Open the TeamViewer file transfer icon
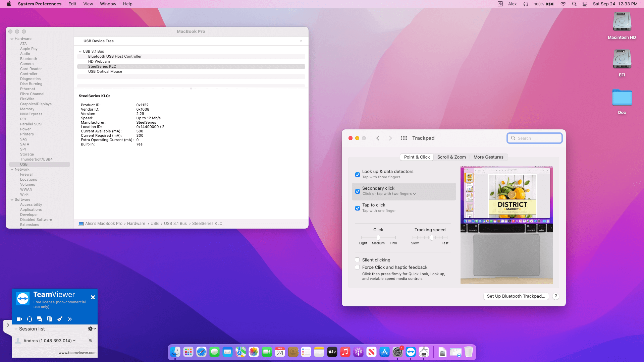 50,319
